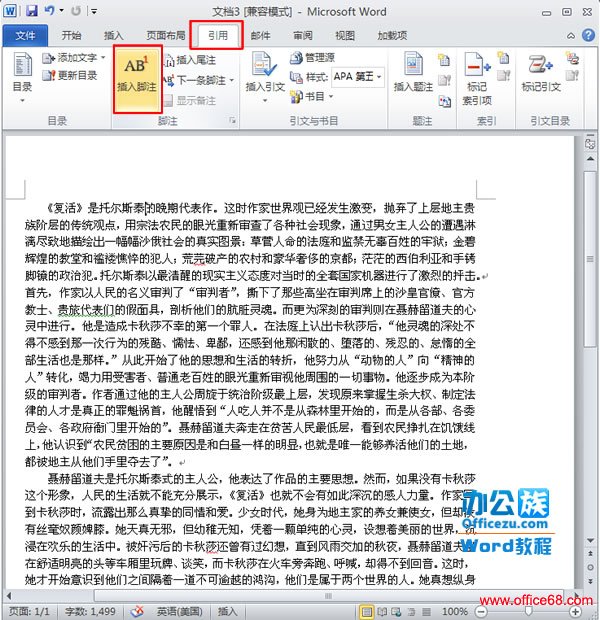Click the vertical scrollbar down arrow
600x620 pixels.
coord(590,540)
